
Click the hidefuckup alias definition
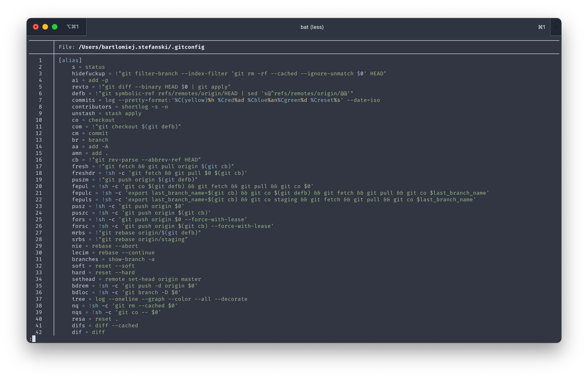(89, 73)
